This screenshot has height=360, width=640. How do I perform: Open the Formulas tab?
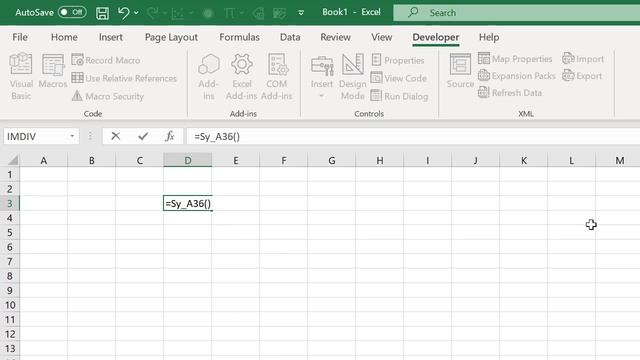pos(239,37)
